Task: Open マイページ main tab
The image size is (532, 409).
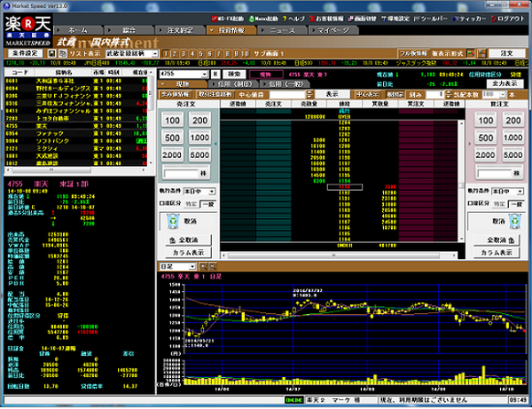Action: coord(333,30)
